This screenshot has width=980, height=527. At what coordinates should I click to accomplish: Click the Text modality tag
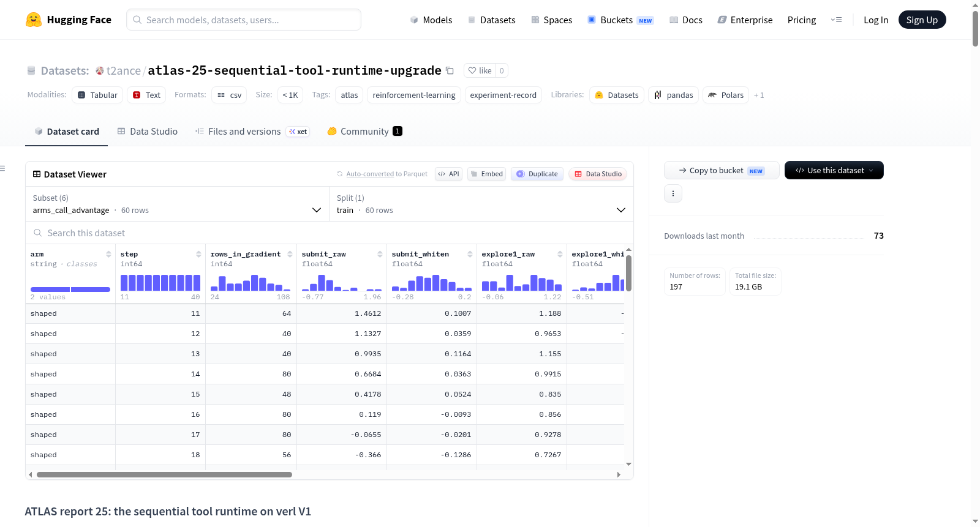point(146,95)
